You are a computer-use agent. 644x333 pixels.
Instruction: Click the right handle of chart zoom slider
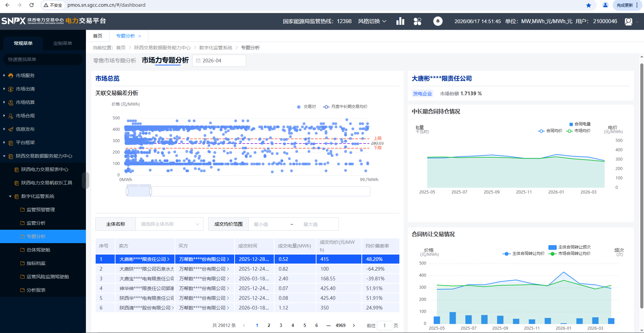pos(151,191)
